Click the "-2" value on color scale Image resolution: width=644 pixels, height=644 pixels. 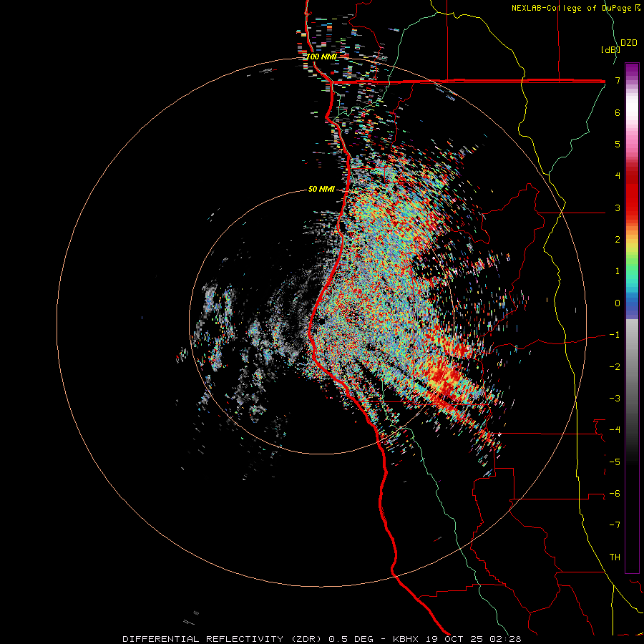pos(615,367)
